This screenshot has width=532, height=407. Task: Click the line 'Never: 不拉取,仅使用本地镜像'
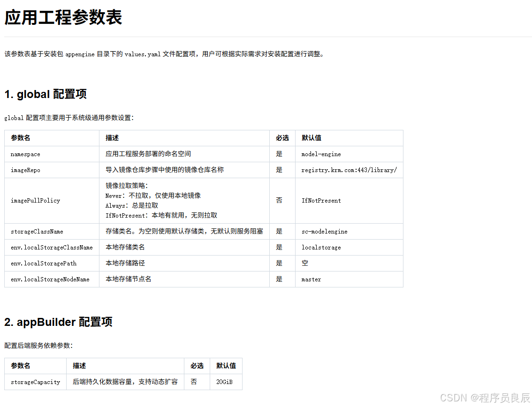(153, 196)
